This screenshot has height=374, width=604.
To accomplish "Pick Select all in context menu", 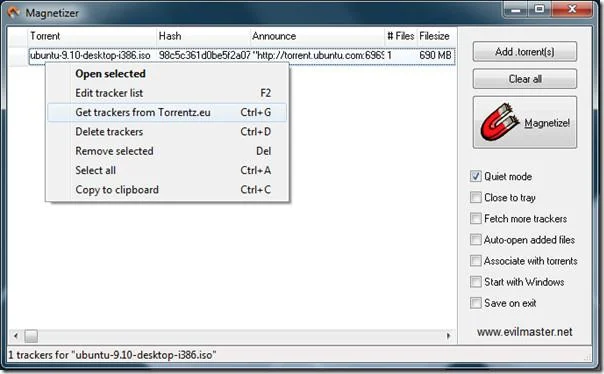I will click(167, 170).
